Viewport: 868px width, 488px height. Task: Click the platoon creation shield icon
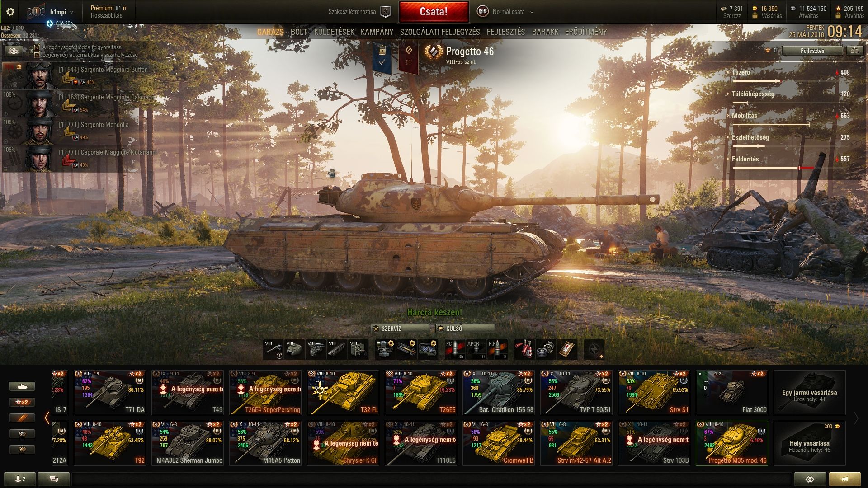(385, 12)
